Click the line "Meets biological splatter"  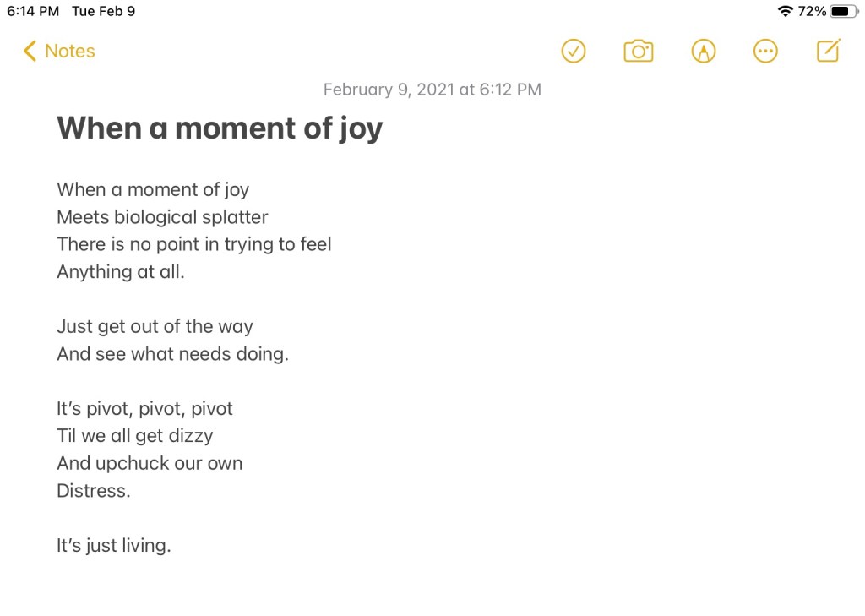pyautogui.click(x=162, y=217)
